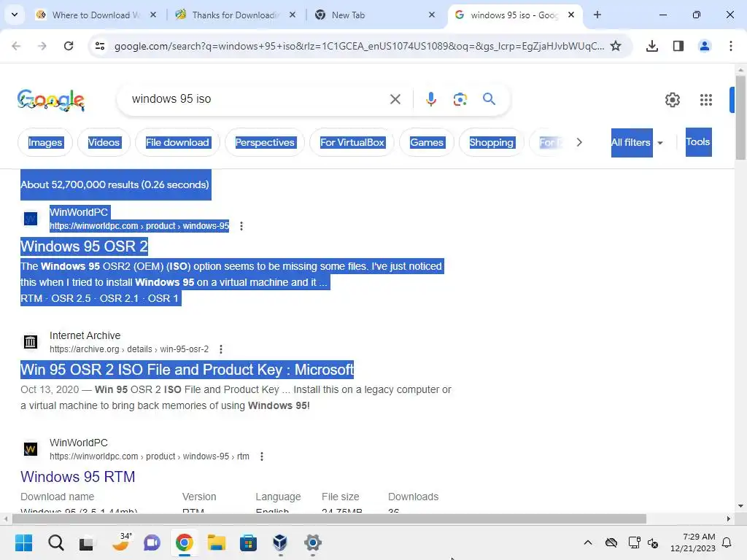
Task: Open the Google apps grid
Action: coord(705,99)
